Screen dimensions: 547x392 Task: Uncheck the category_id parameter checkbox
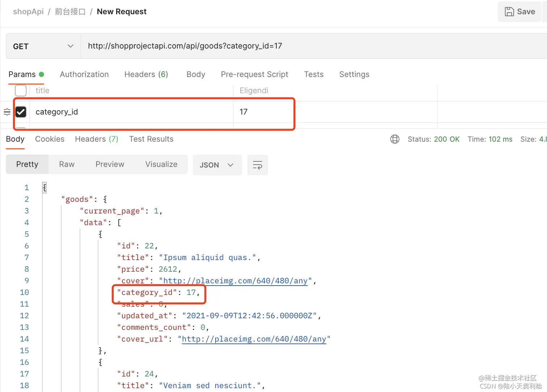pos(21,112)
